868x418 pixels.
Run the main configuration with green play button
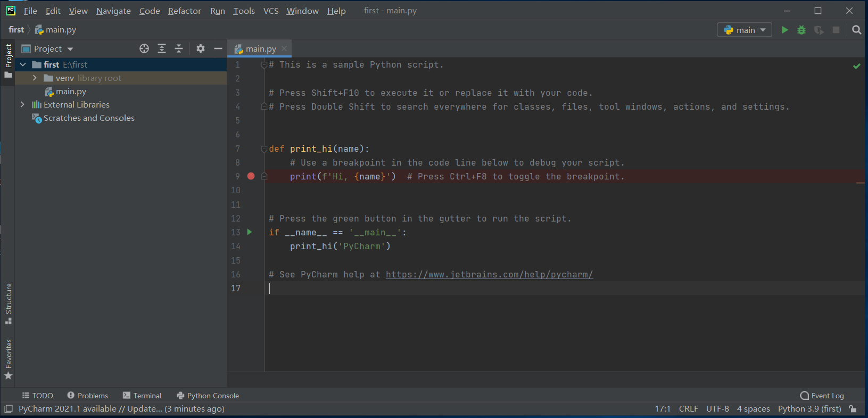(784, 30)
